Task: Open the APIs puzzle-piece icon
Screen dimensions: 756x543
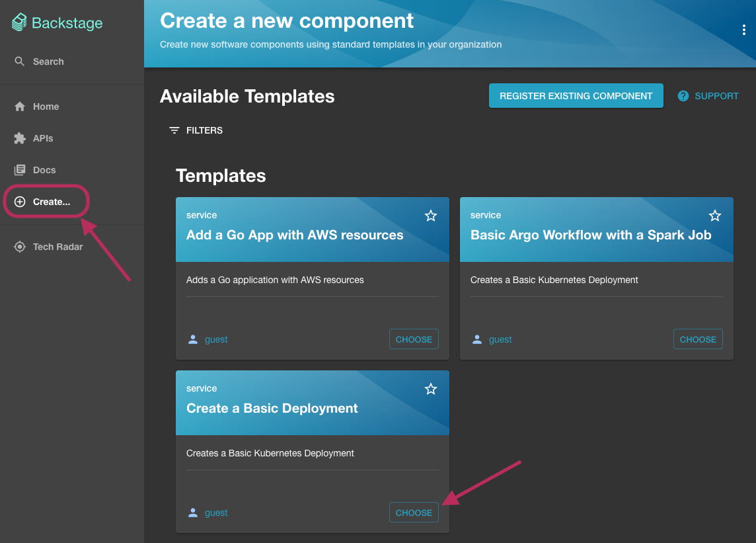Action: [x=20, y=138]
